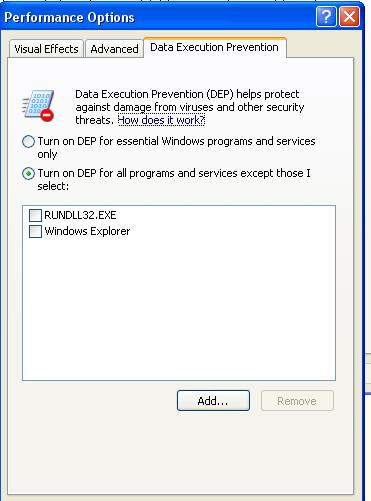Open the How does it work? link
The height and width of the screenshot is (501, 371).
pyautogui.click(x=161, y=120)
